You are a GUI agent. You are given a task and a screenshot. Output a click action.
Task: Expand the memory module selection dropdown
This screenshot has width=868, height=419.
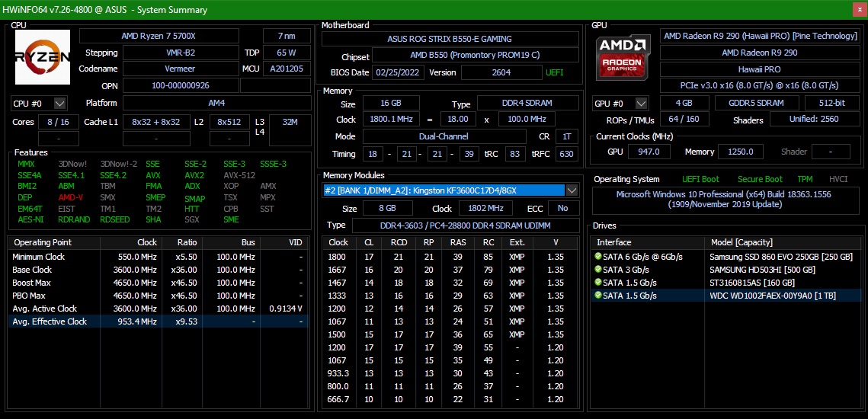click(572, 190)
